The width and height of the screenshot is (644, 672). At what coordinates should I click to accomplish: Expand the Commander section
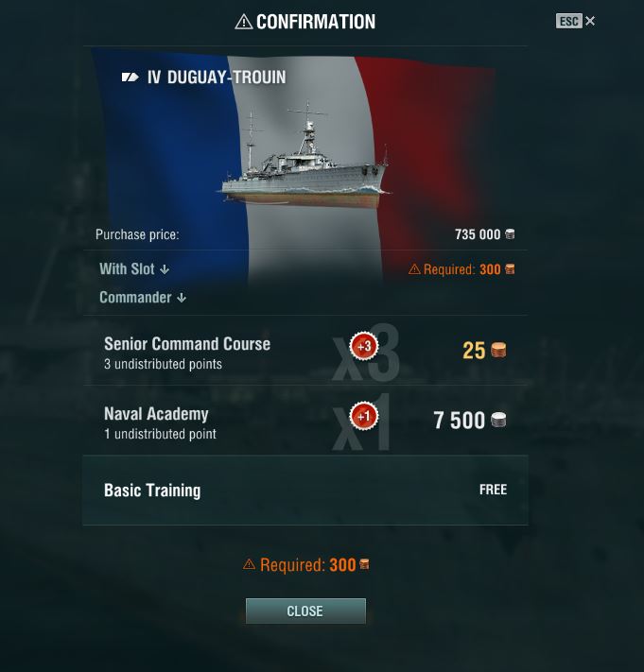point(143,298)
